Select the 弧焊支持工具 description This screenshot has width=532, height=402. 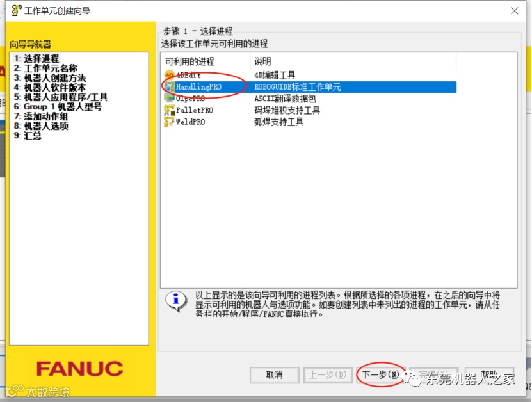click(278, 122)
